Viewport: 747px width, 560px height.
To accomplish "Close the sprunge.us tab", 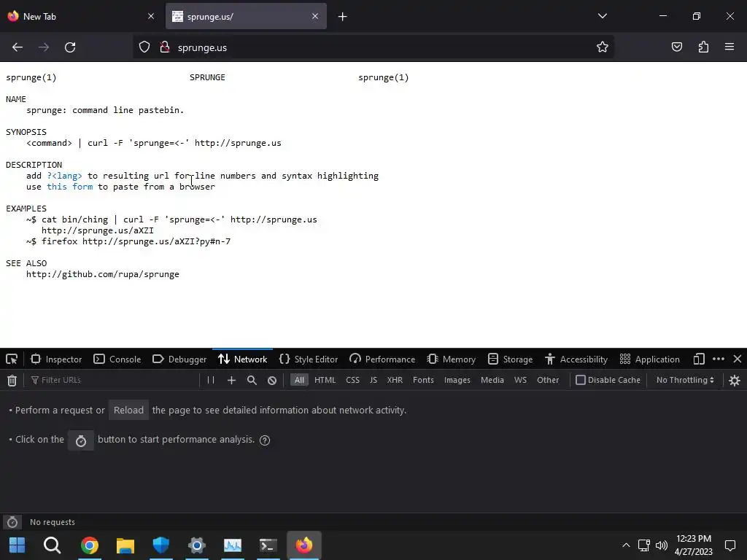I will (315, 16).
